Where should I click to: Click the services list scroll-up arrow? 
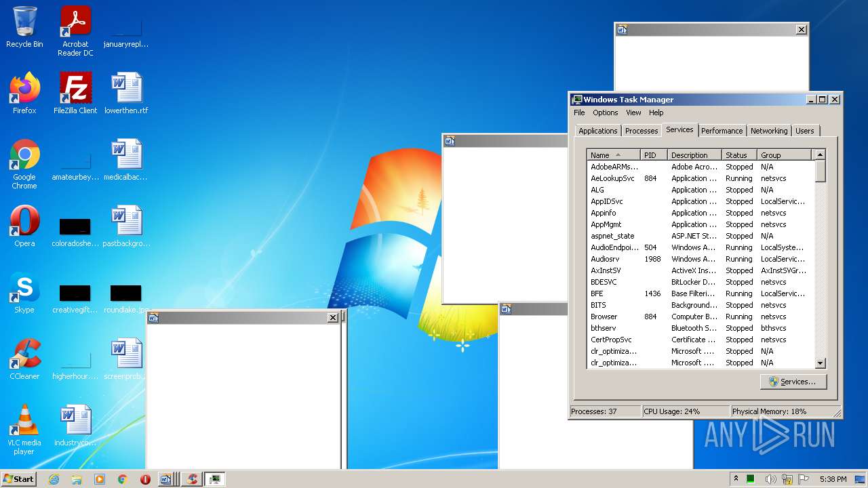coord(820,155)
